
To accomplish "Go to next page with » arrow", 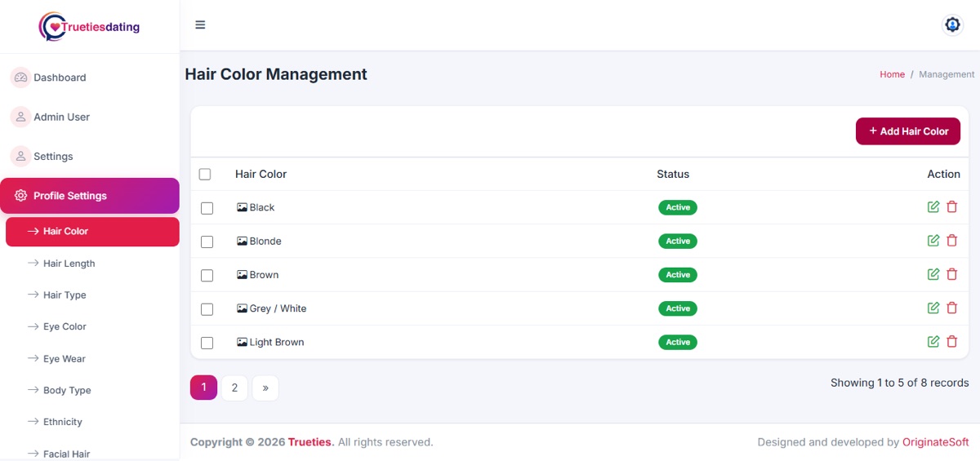I will click(265, 388).
